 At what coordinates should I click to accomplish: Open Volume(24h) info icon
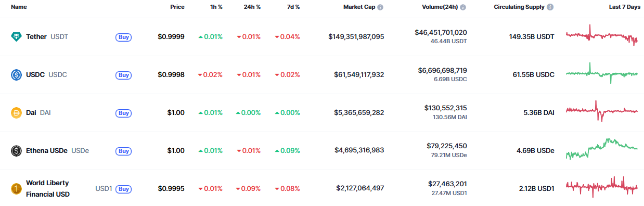[x=463, y=7]
